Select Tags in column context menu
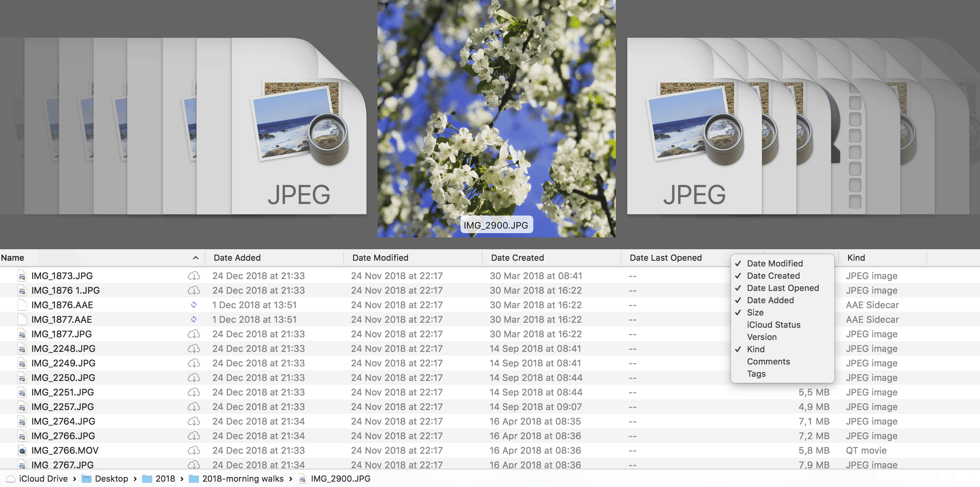Screen dimensions: 980x487 (x=756, y=374)
